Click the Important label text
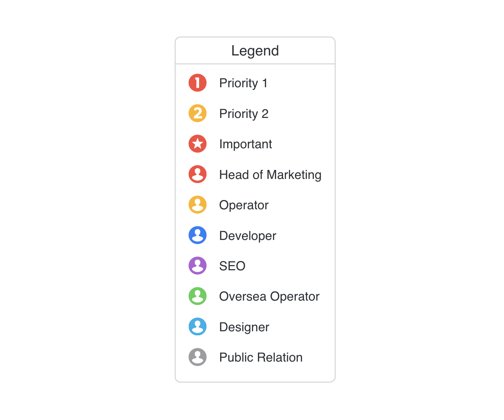The image size is (504, 420). pyautogui.click(x=246, y=144)
